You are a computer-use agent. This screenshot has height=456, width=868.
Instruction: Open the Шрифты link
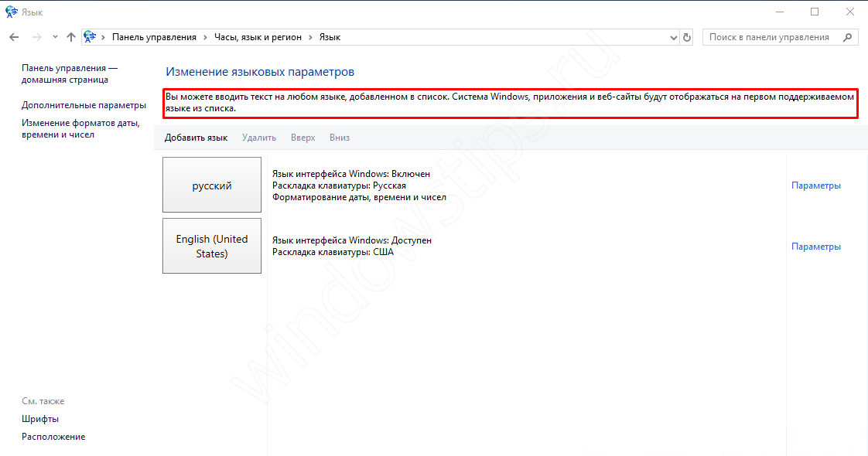(40, 419)
